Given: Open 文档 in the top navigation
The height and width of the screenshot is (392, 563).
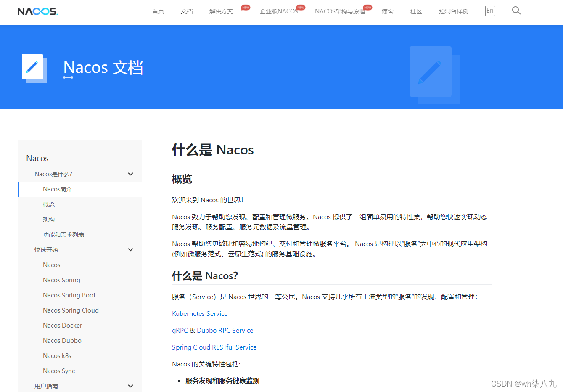Looking at the screenshot, I should 187,11.
